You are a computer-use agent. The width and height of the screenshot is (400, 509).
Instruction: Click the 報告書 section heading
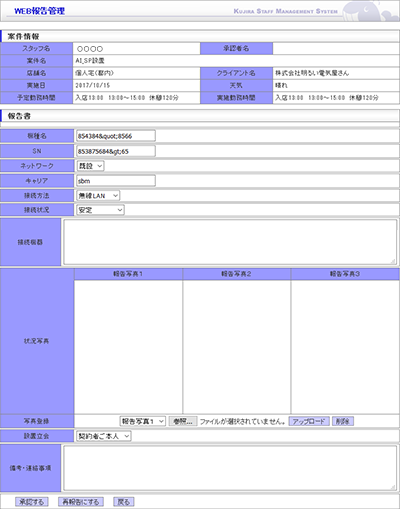pos(19,116)
